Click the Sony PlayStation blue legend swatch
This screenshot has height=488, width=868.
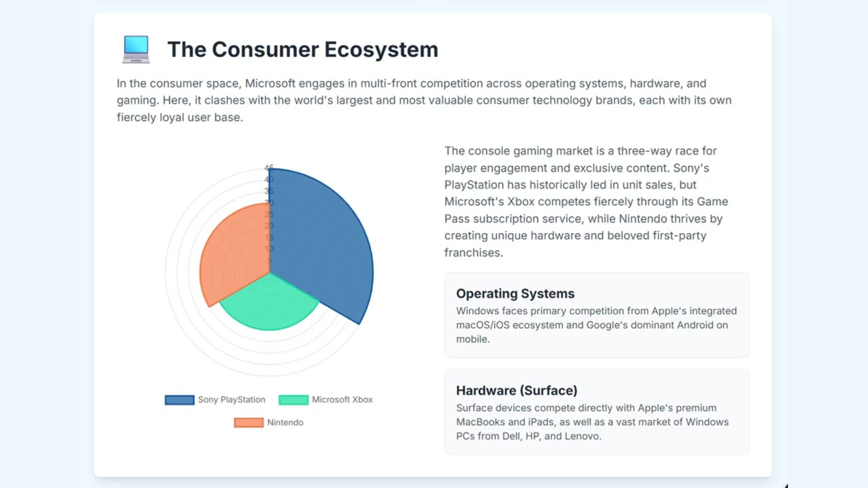point(180,400)
